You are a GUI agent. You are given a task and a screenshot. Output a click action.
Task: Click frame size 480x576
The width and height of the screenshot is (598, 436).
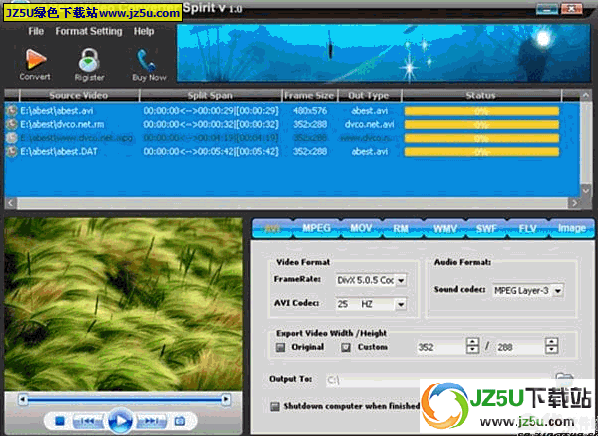click(x=310, y=111)
